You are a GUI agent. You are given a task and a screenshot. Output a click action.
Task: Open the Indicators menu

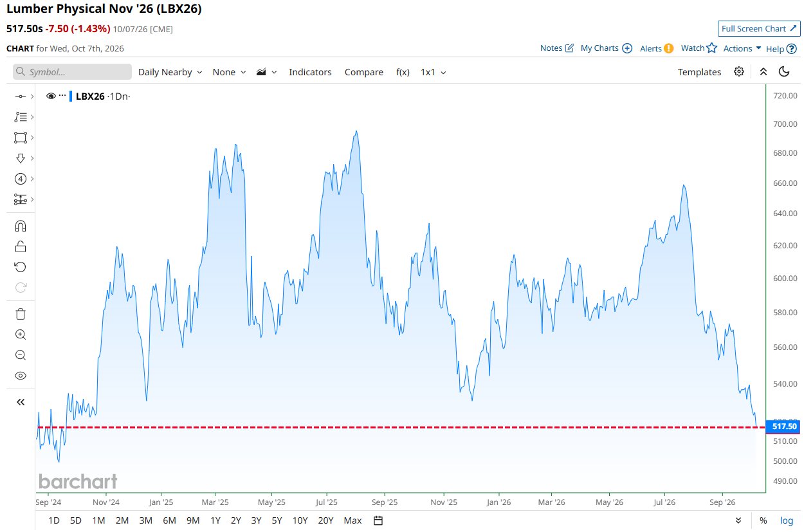click(x=310, y=72)
